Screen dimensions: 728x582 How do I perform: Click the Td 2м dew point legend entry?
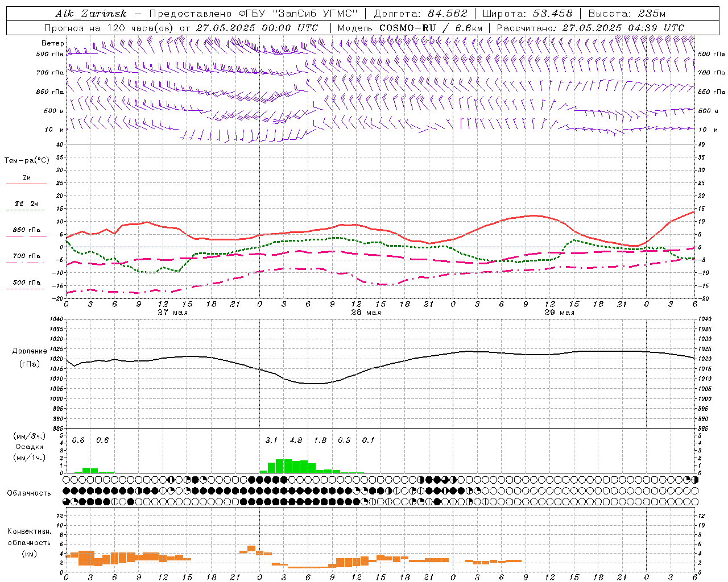27,203
